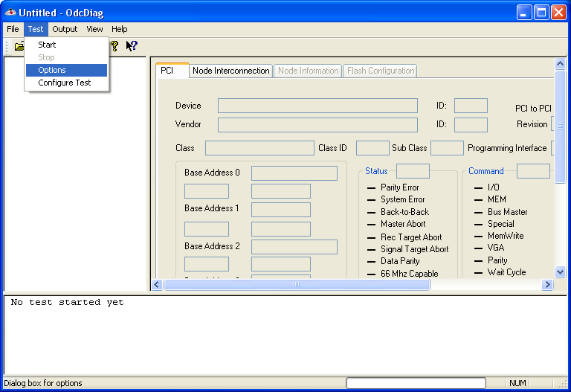
Task: Click the status bar progress field
Action: point(416,383)
